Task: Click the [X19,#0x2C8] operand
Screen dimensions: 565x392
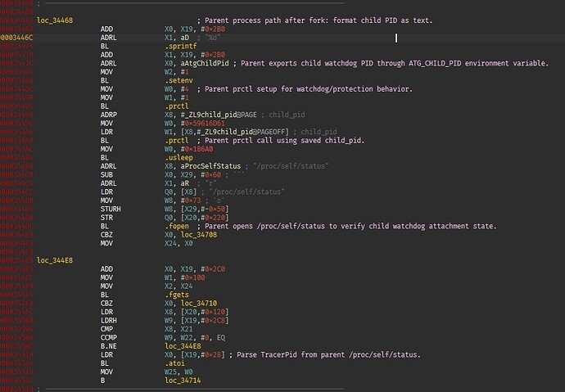Action: [205, 320]
